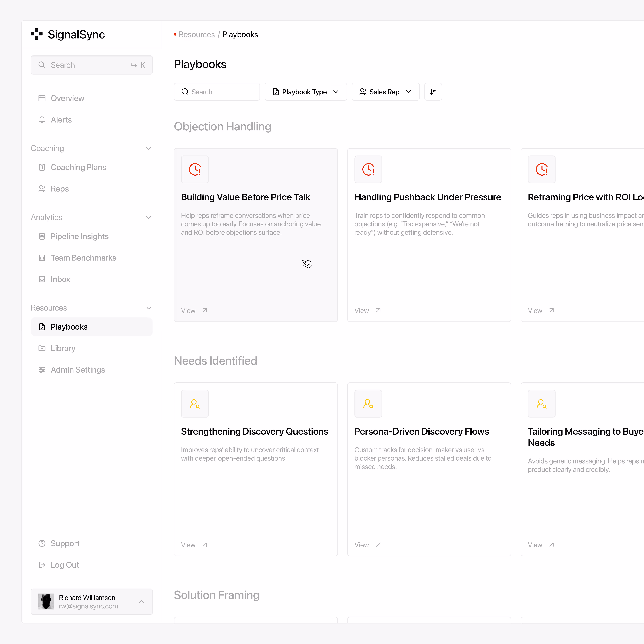
Task: Click the Support help-circle icon
Action: point(42,543)
